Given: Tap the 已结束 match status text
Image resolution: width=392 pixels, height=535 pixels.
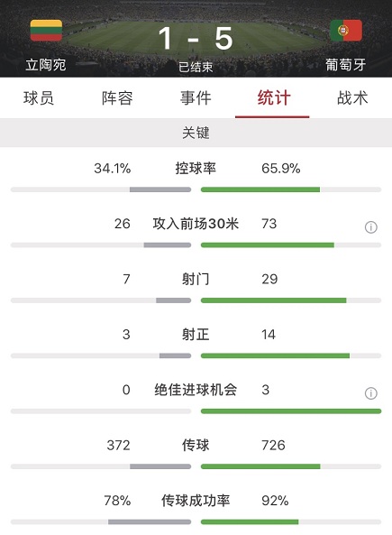Looking at the screenshot, I should (x=196, y=67).
